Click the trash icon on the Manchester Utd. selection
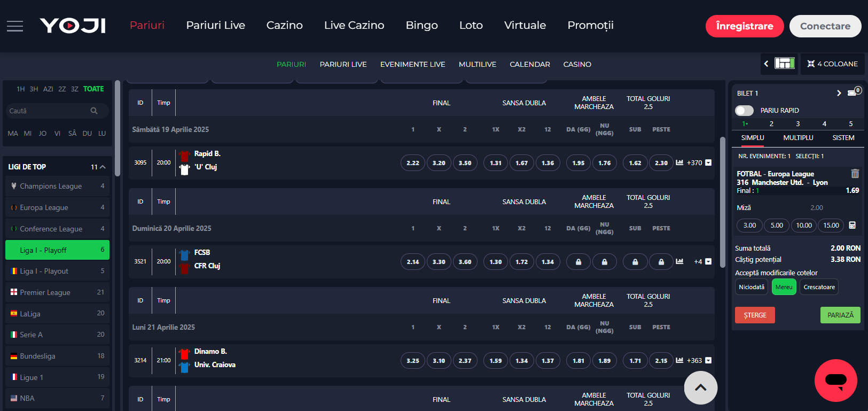The width and height of the screenshot is (868, 411). (855, 174)
